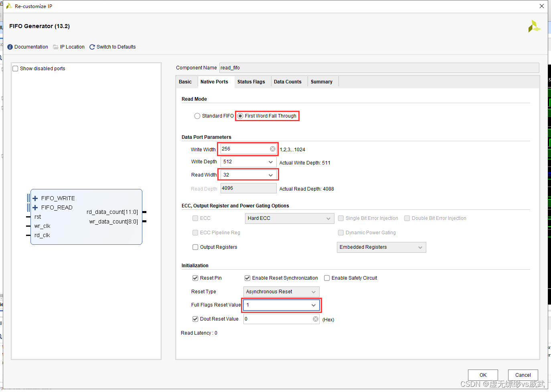Click wr_data_count[8:0] port label
This screenshot has width=551, height=392.
113,221
